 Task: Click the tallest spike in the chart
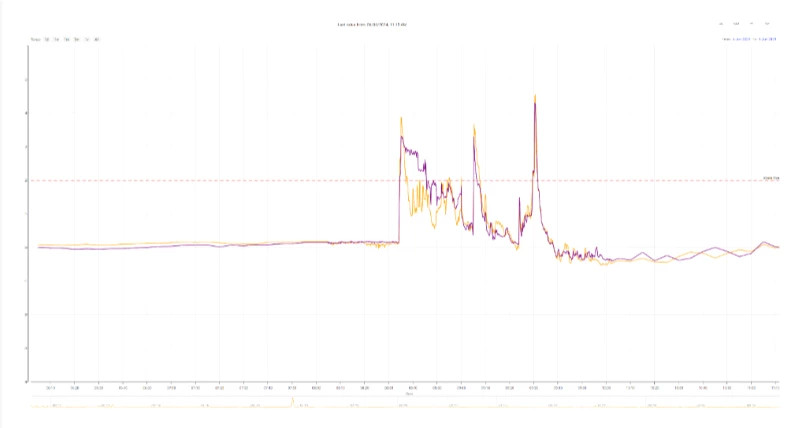pos(535,97)
